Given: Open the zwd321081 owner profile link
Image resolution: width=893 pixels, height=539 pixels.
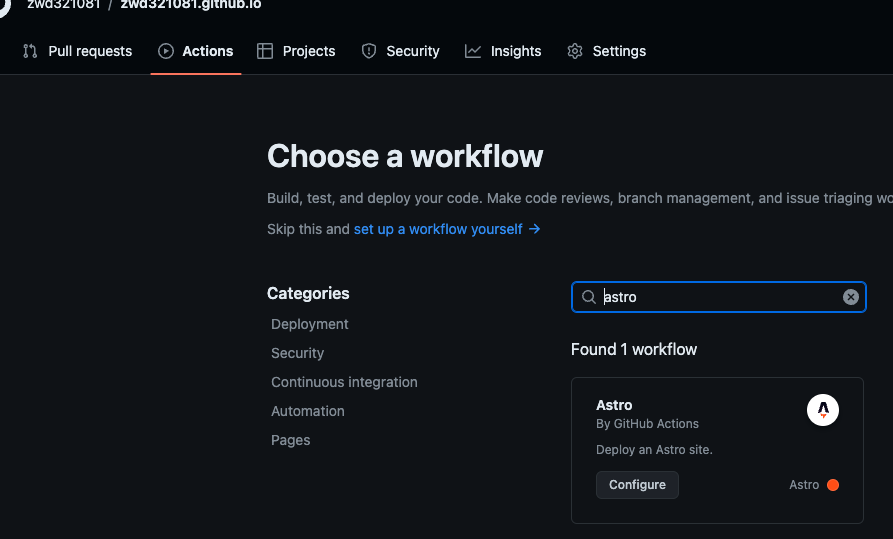Looking at the screenshot, I should [x=64, y=5].
